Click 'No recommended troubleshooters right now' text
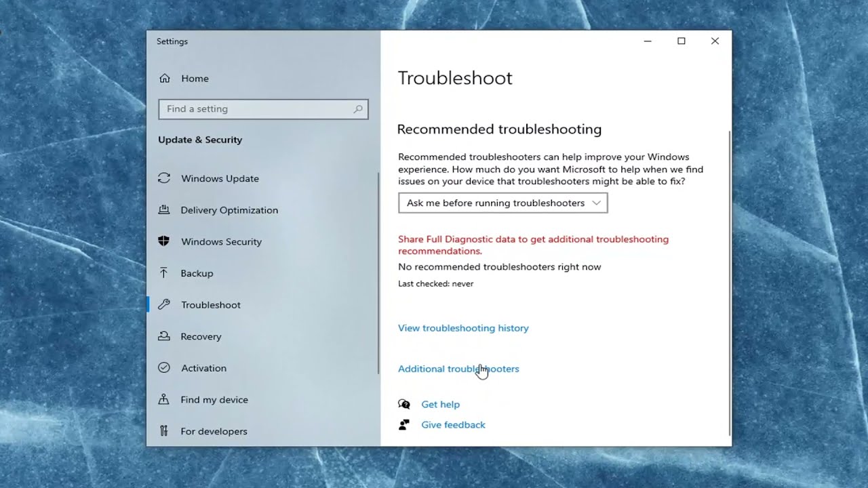868x488 pixels. (x=499, y=267)
